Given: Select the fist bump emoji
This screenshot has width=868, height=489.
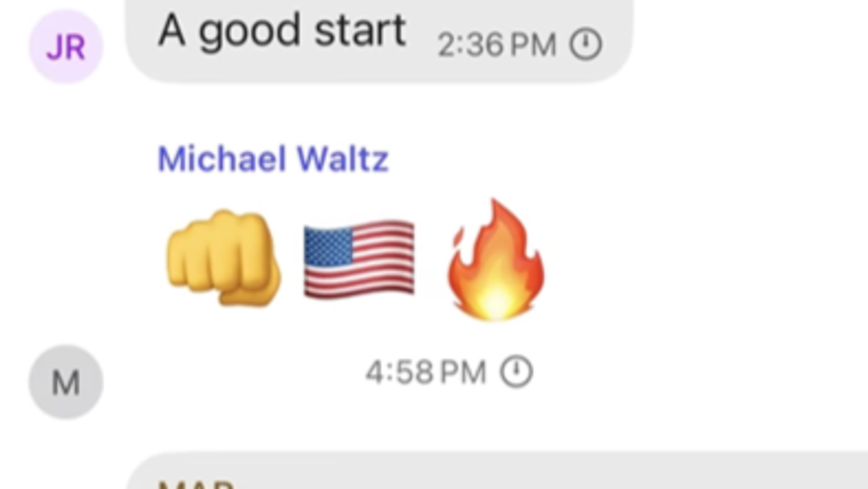Looking at the screenshot, I should (x=223, y=258).
